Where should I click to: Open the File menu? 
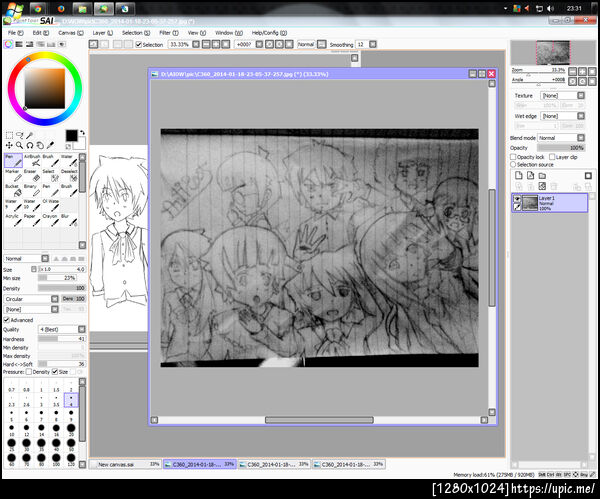[x=16, y=33]
